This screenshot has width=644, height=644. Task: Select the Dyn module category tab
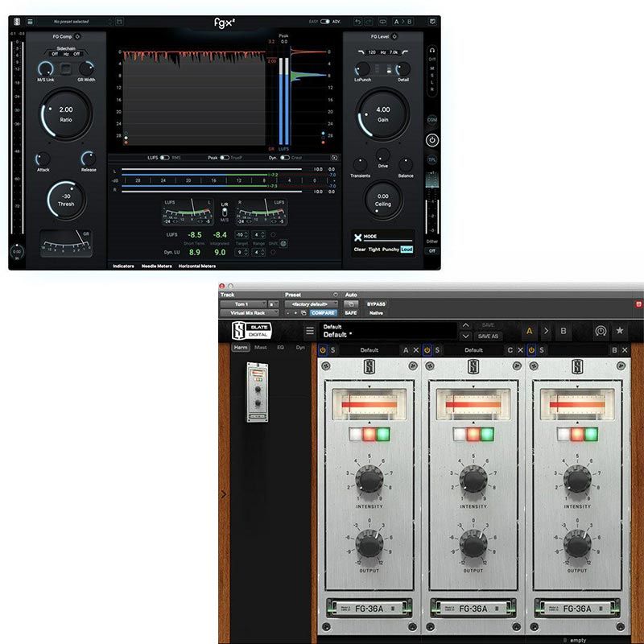pos(300,348)
